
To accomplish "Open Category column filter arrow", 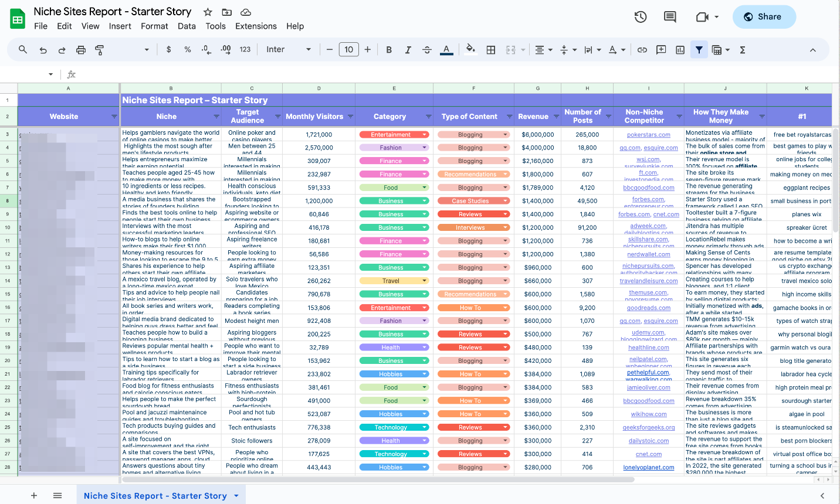I will click(429, 117).
